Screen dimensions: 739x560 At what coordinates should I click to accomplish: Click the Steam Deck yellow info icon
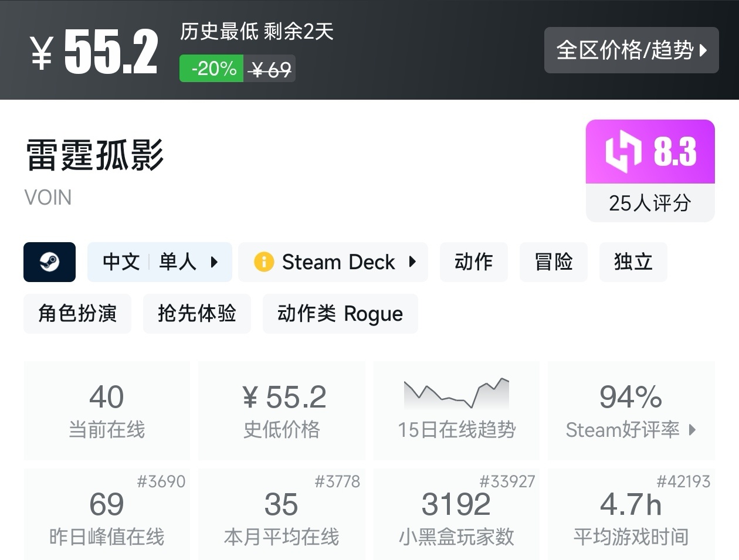click(264, 262)
